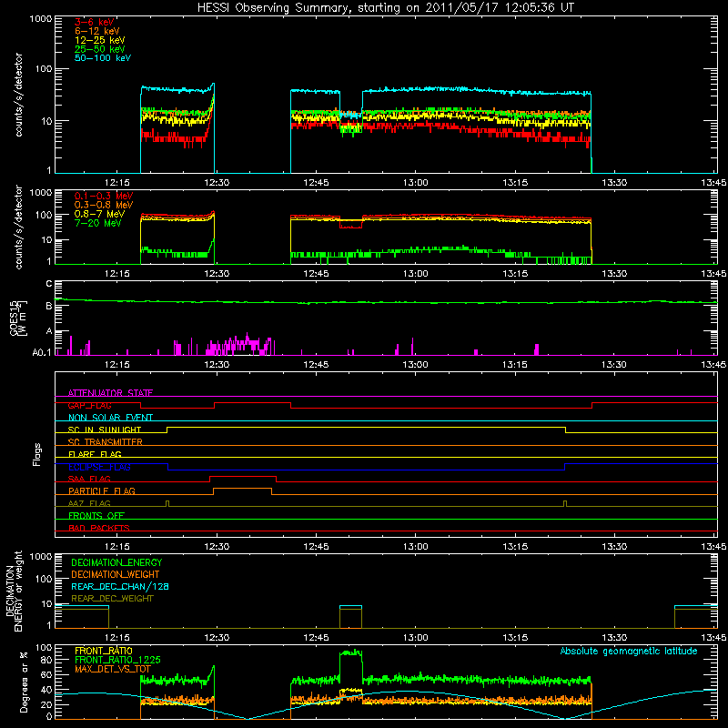Select the NON_SOLAR_EVENT flag label
This screenshot has height=728, width=728.
pos(110,418)
